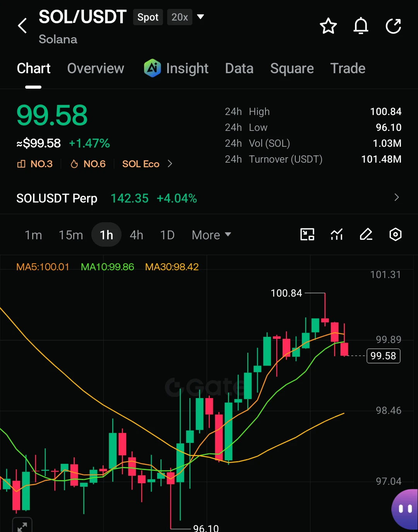Screen dimensions: 418x532
Task: Tap the Spot badge
Action: point(148,17)
